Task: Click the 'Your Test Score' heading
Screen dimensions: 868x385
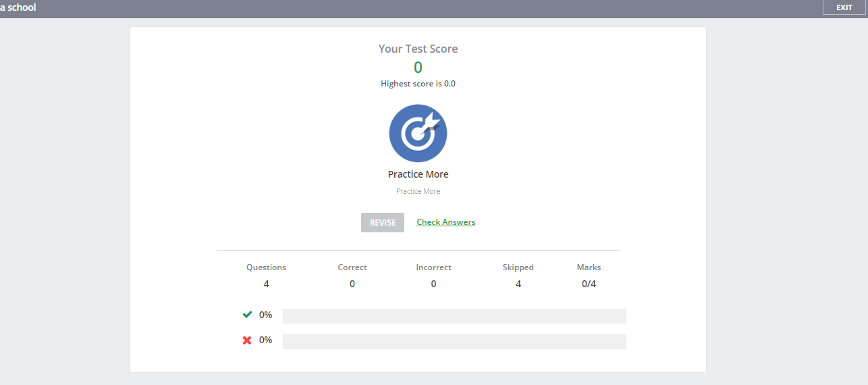Action: [x=418, y=49]
